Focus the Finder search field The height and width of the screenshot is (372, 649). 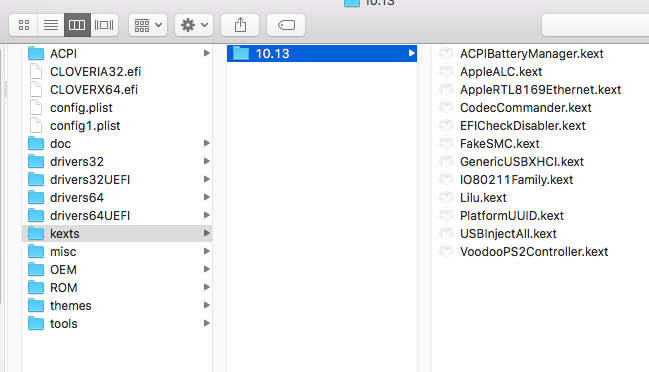click(x=595, y=25)
